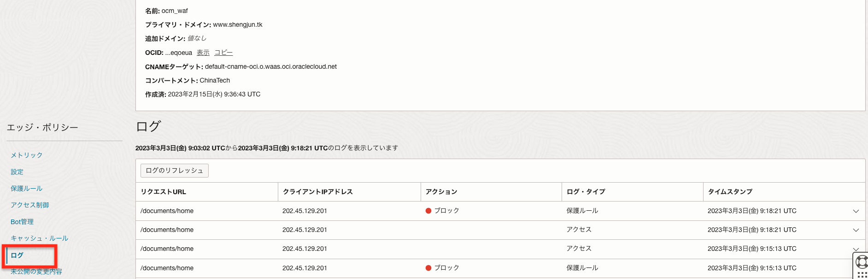Click the compartment value ChinaTech
The width and height of the screenshot is (868, 279).
coord(215,80)
